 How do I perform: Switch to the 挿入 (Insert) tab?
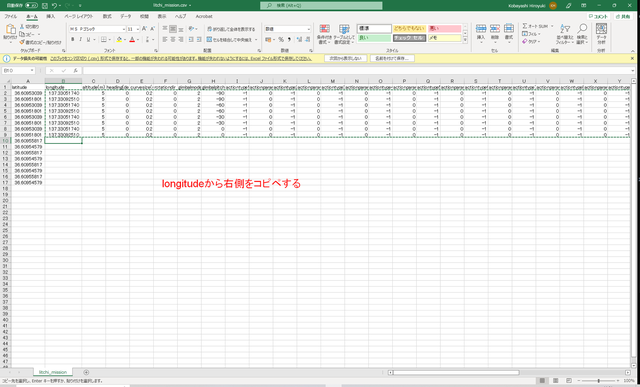(51, 16)
